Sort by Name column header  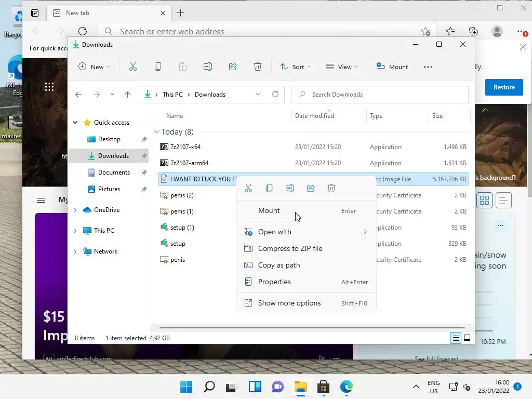(175, 116)
